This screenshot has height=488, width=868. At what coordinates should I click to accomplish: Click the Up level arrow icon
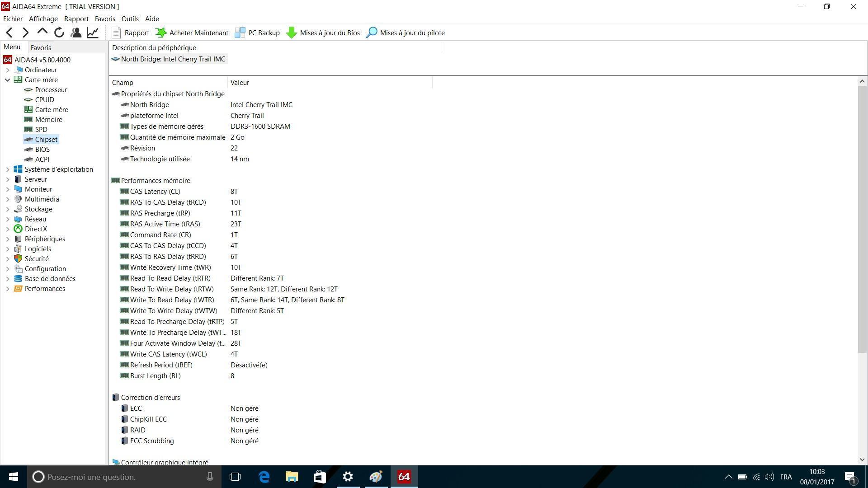tap(42, 32)
